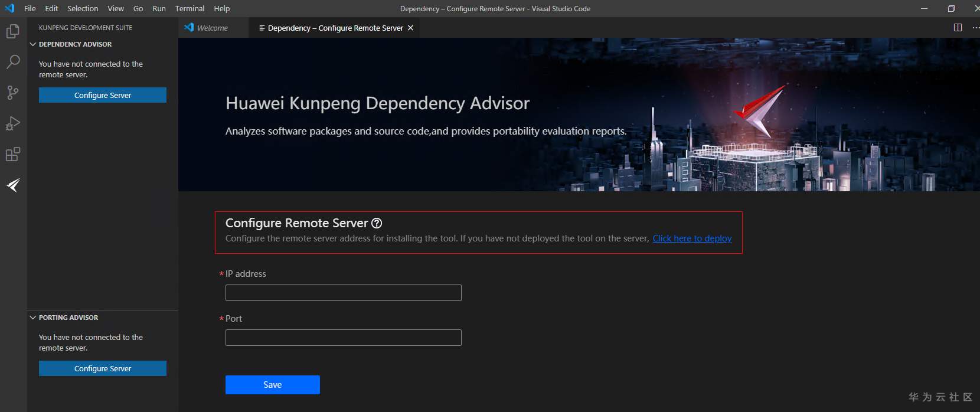Click the VS Code logo in title bar
Screen dimensions: 980x412
pyautogui.click(x=9, y=8)
